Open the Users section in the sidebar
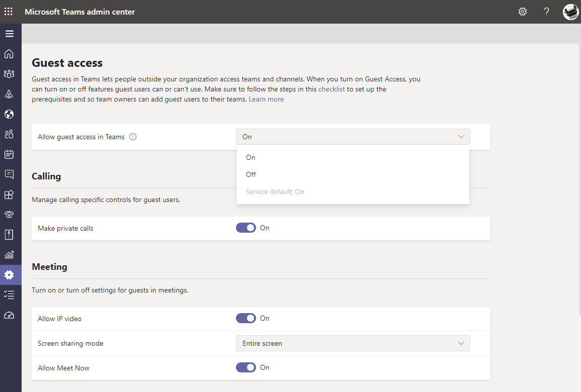This screenshot has height=392, width=581. tap(9, 134)
